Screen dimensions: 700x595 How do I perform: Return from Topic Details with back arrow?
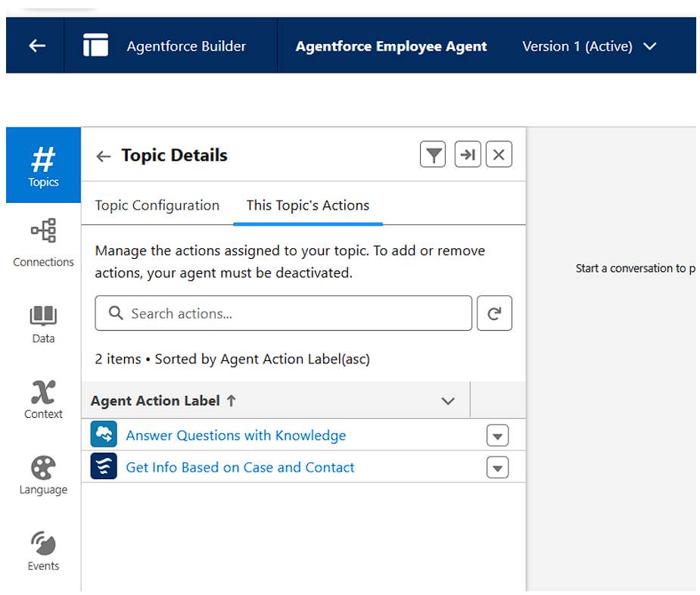pyautogui.click(x=103, y=157)
